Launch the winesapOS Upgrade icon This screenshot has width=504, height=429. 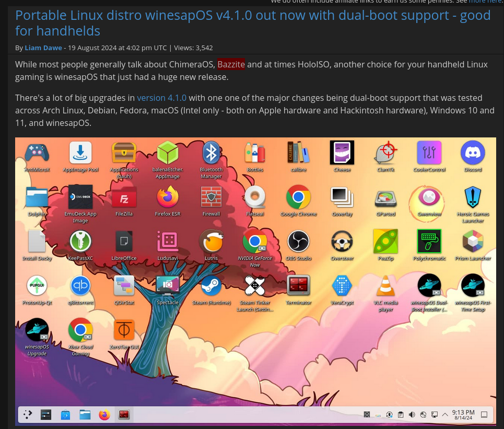click(x=37, y=330)
